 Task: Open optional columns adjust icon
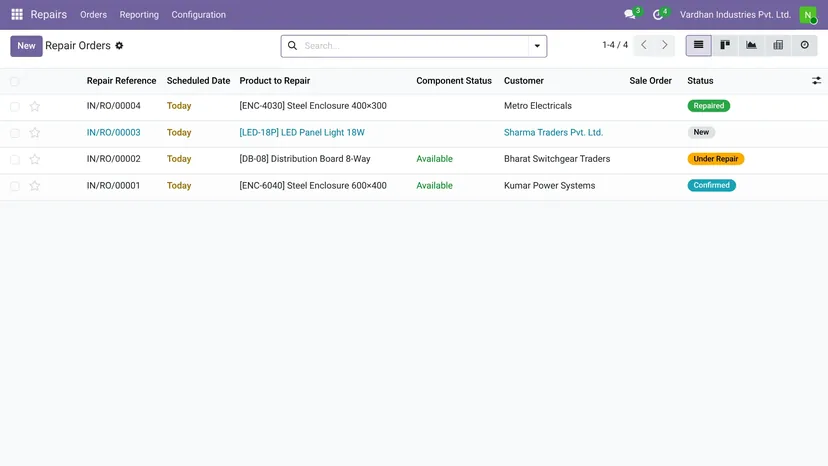816,81
